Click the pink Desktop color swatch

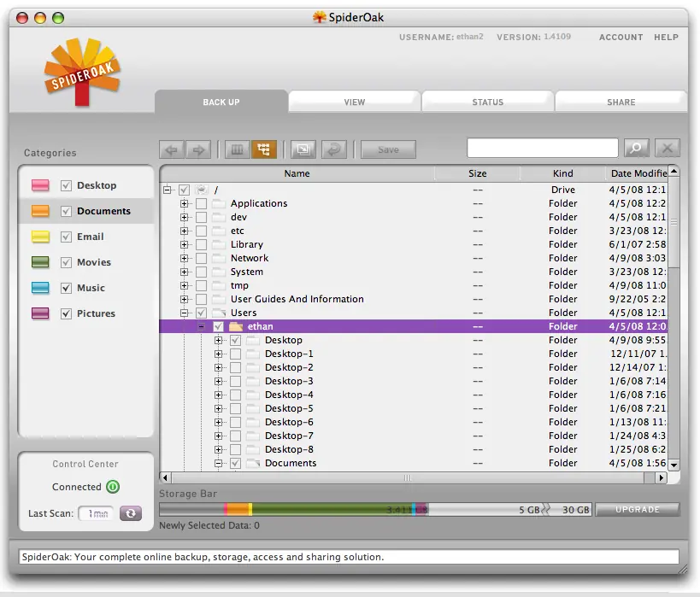[x=40, y=185]
